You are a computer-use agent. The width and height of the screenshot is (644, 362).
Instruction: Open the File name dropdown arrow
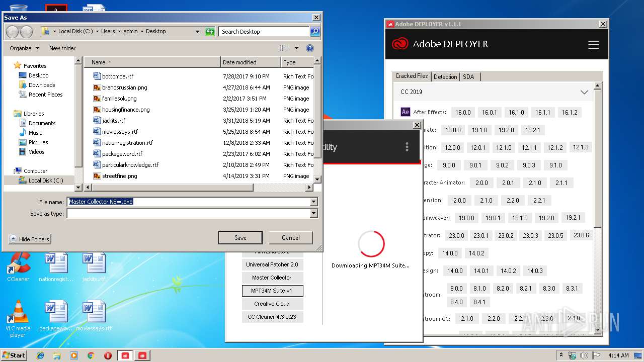tap(314, 202)
